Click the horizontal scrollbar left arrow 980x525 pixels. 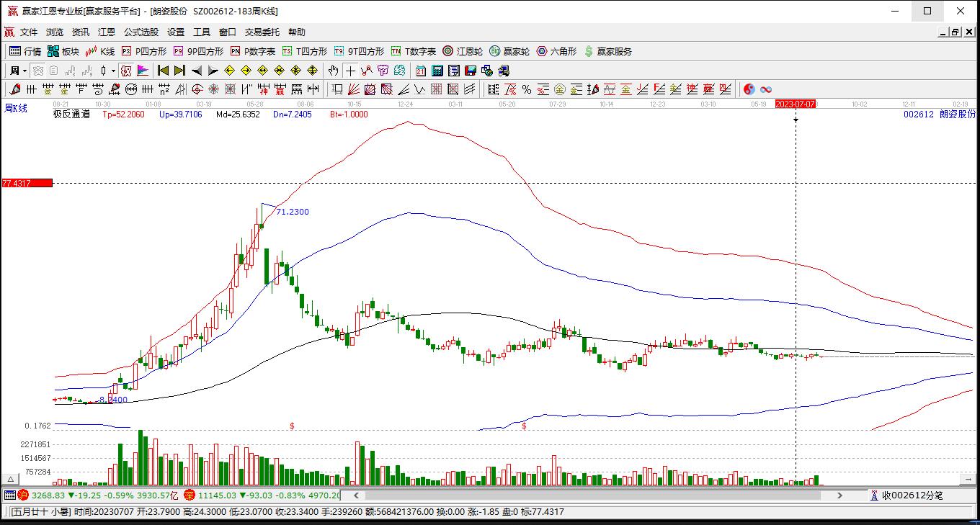pos(355,495)
